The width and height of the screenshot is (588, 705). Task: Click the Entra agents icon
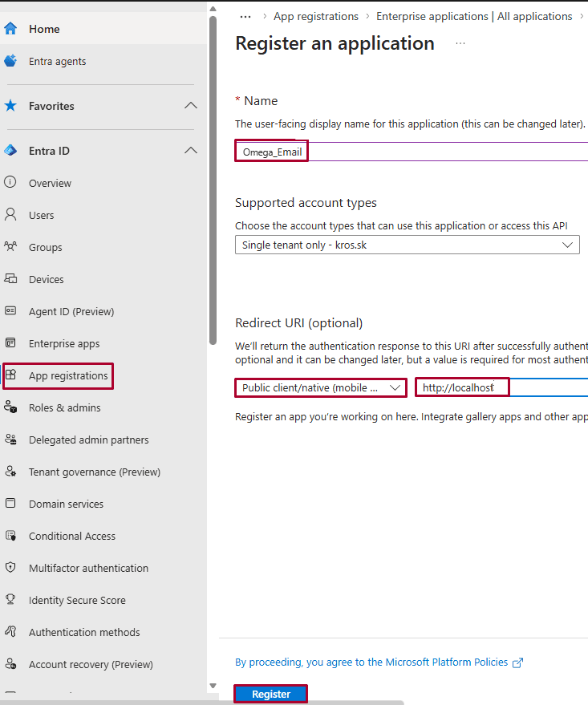pyautogui.click(x=10, y=61)
